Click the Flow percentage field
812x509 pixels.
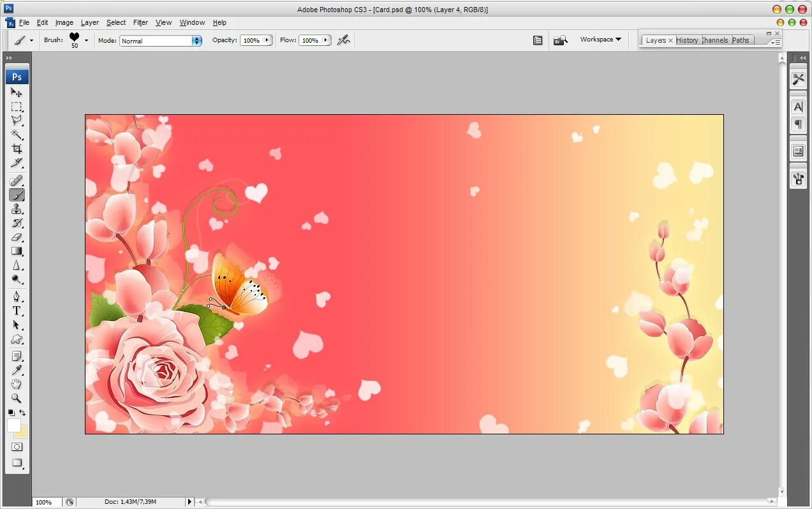[310, 40]
